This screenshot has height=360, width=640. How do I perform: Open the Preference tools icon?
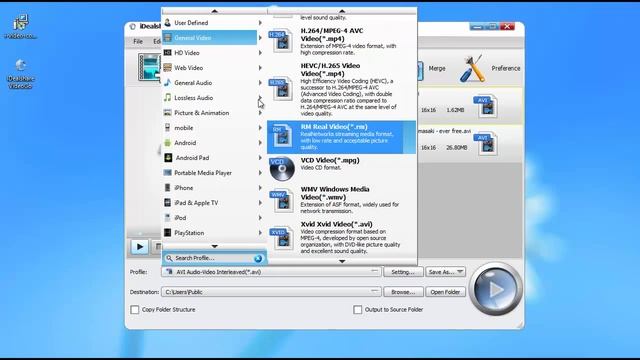pyautogui.click(x=473, y=69)
